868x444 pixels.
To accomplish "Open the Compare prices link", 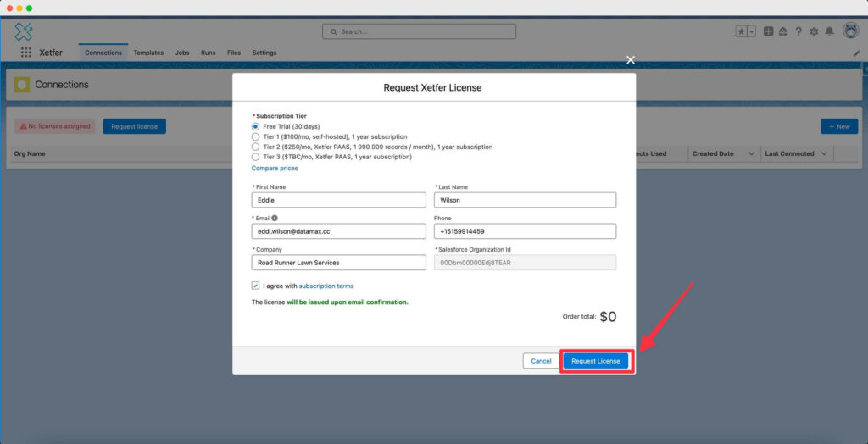I will 275,169.
